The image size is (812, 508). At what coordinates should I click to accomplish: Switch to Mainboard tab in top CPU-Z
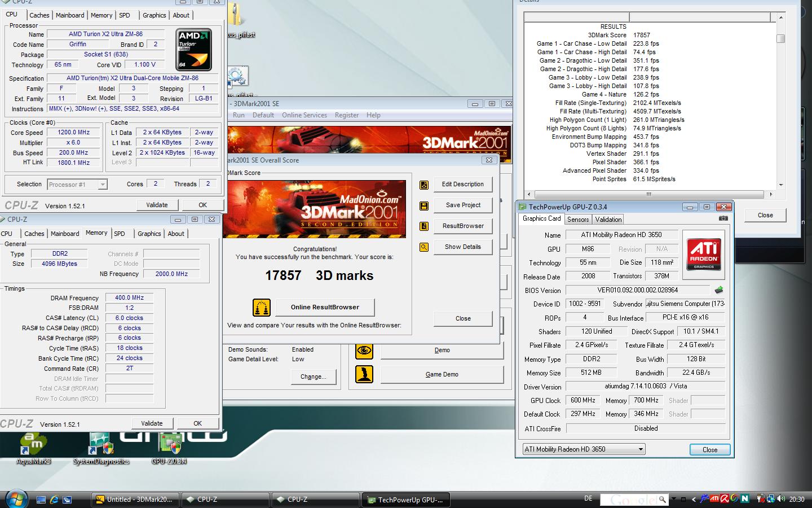[70, 15]
